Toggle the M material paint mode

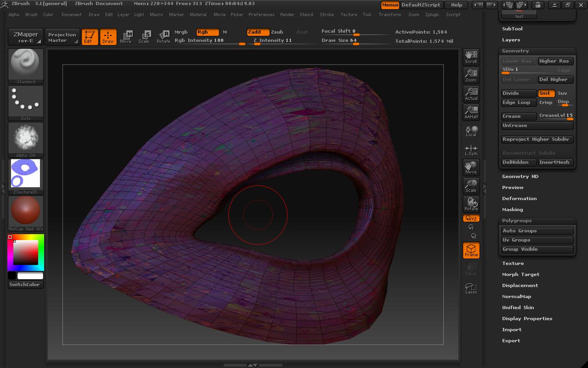(x=225, y=32)
